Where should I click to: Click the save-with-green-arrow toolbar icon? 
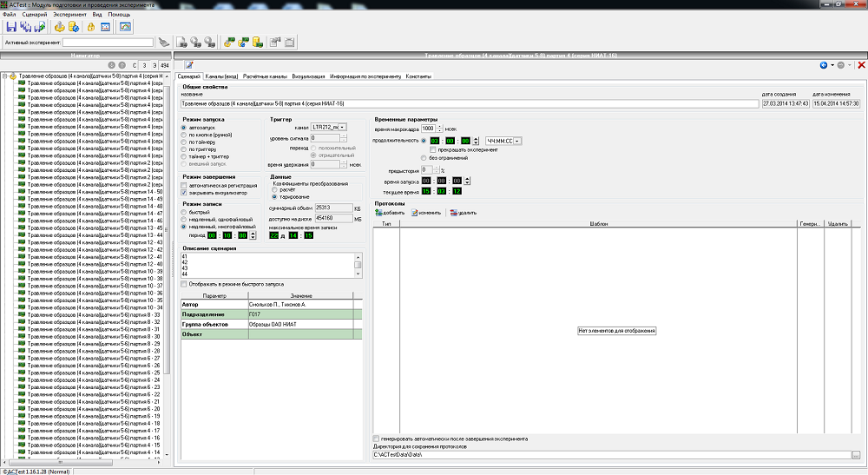pos(40,27)
